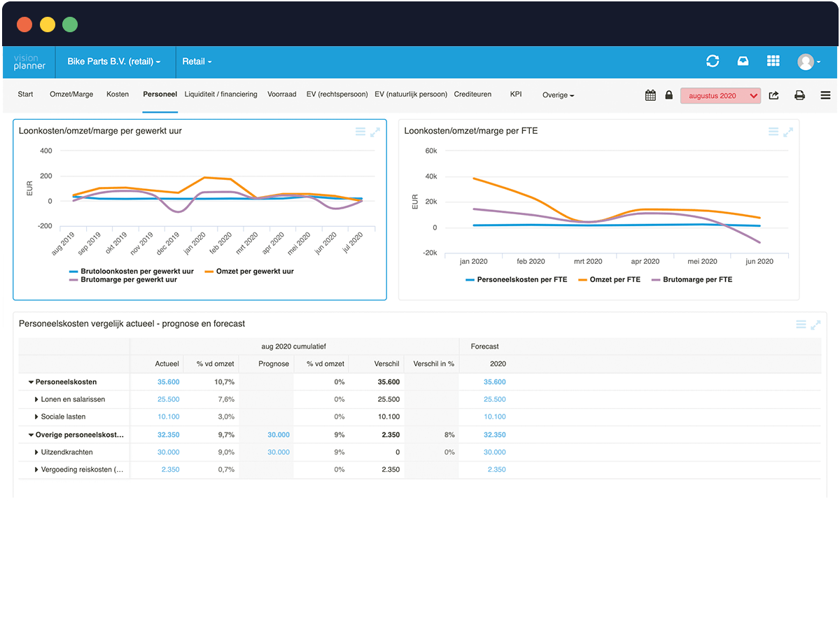The width and height of the screenshot is (840, 630).
Task: Open the apps grid icon
Action: click(773, 62)
